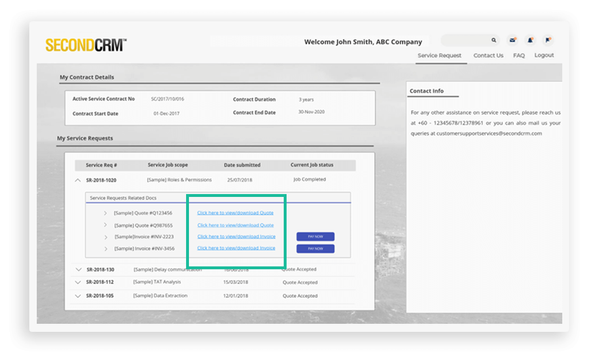Click the date 12/01/2018
This screenshot has width=595, height=364.
coord(235,296)
